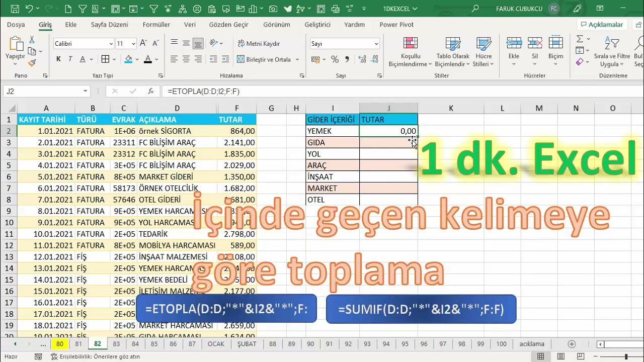The height and width of the screenshot is (362, 644).
Task: Toggle underline formatting
Action: coord(82,59)
